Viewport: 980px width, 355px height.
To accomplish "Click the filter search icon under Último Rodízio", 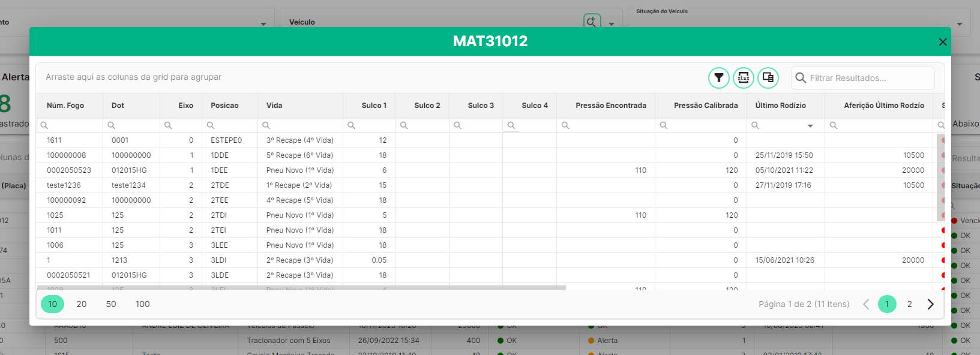I will pos(756,125).
